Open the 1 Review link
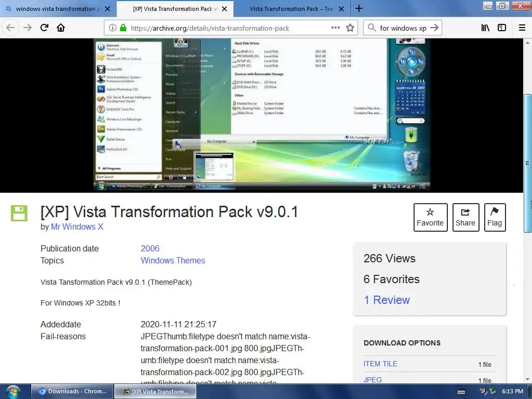The image size is (532, 399). [387, 300]
